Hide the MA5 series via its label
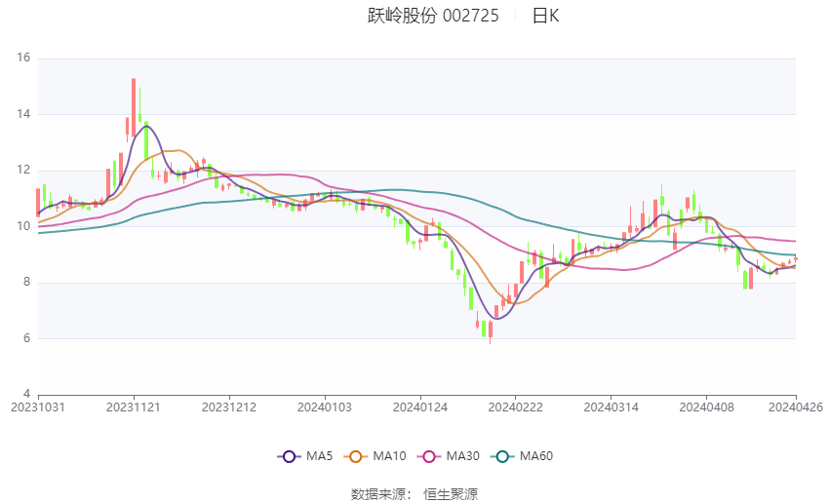Screen dimensions: 829x504 pos(319,456)
